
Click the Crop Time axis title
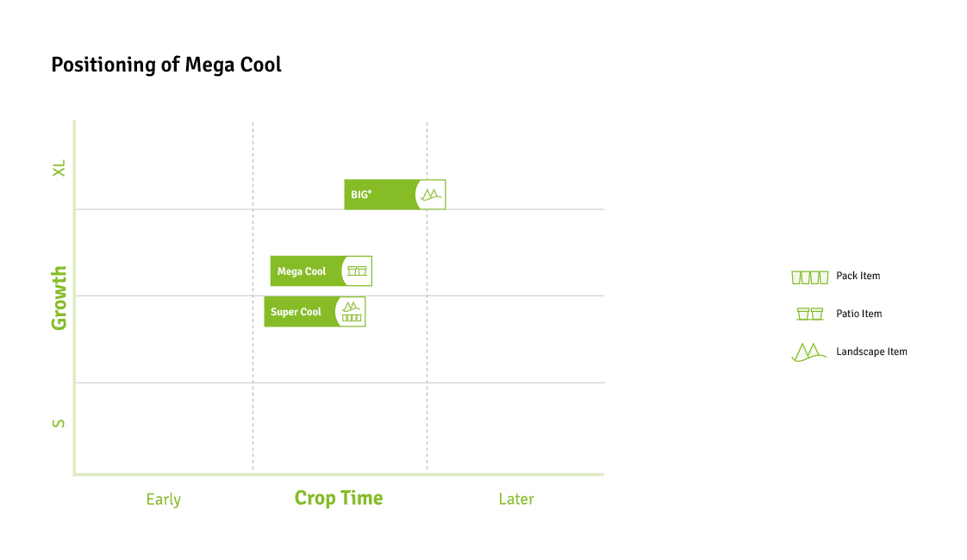click(339, 498)
